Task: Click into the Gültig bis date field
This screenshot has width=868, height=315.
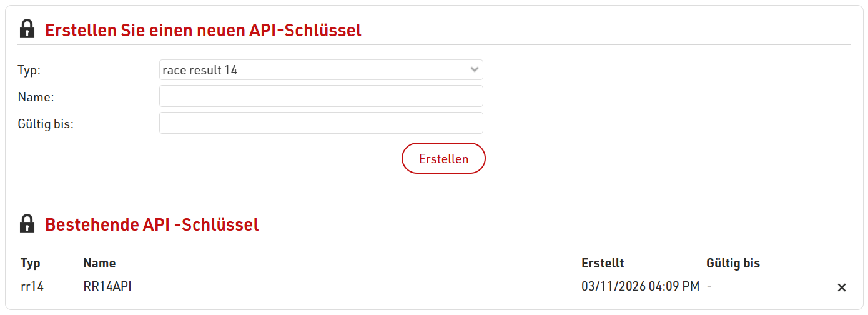Action: tap(321, 123)
